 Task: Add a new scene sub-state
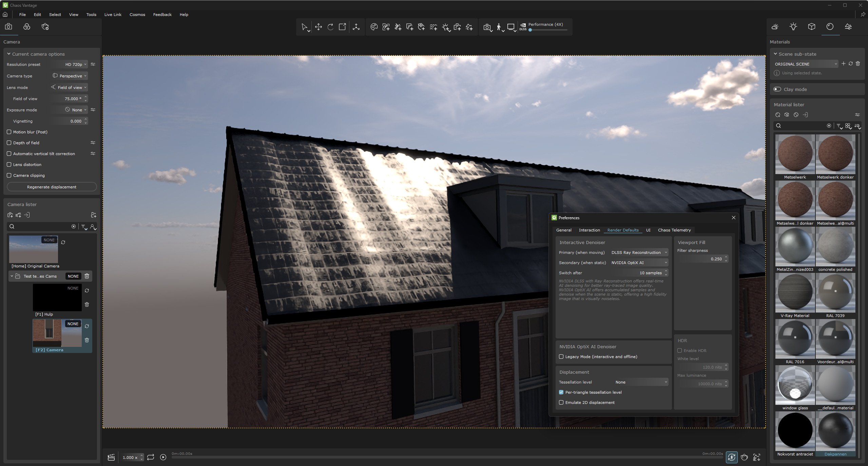(843, 64)
